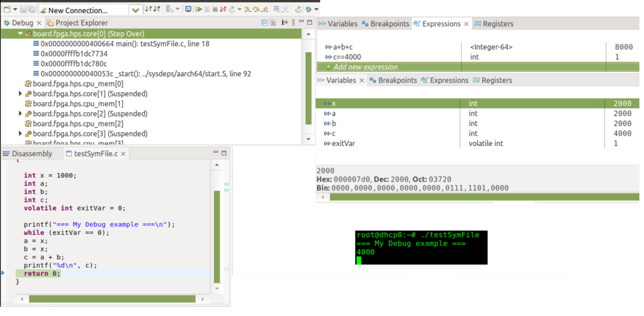This screenshot has height=316, width=644.
Task: Click the Add new expression row
Action: point(365,67)
